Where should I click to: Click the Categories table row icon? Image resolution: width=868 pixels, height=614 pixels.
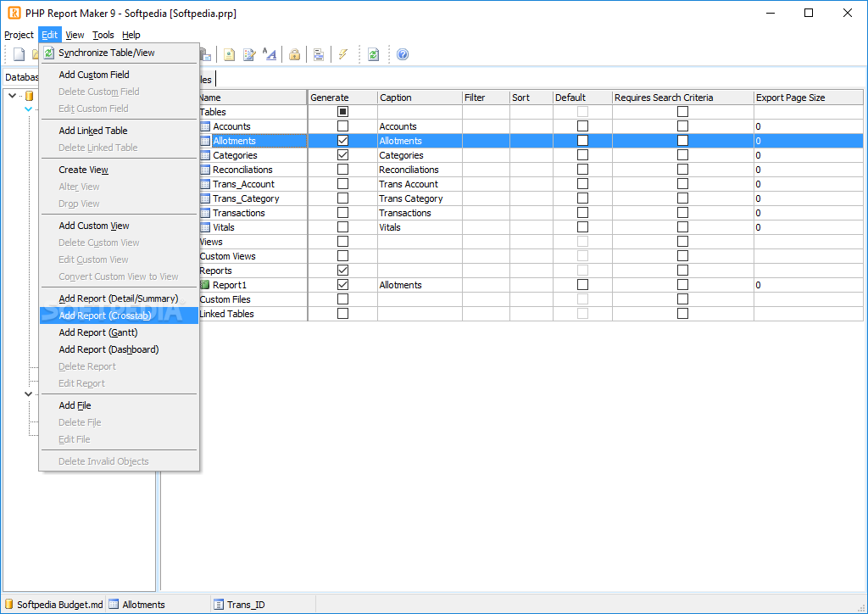tap(205, 155)
